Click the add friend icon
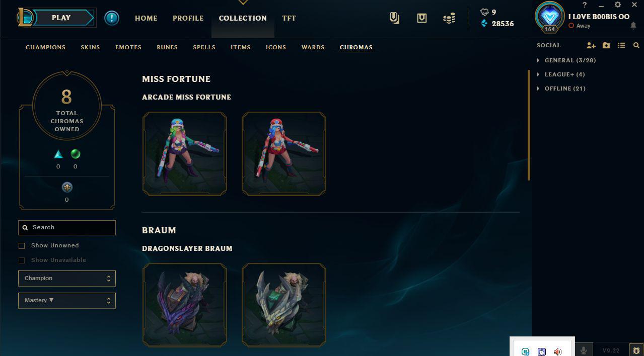 pos(591,45)
